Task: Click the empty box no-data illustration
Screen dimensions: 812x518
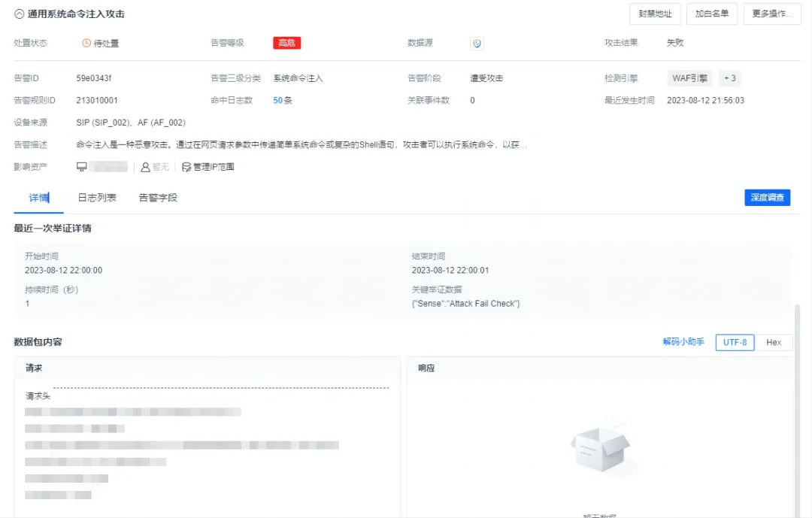Action: [x=601, y=447]
